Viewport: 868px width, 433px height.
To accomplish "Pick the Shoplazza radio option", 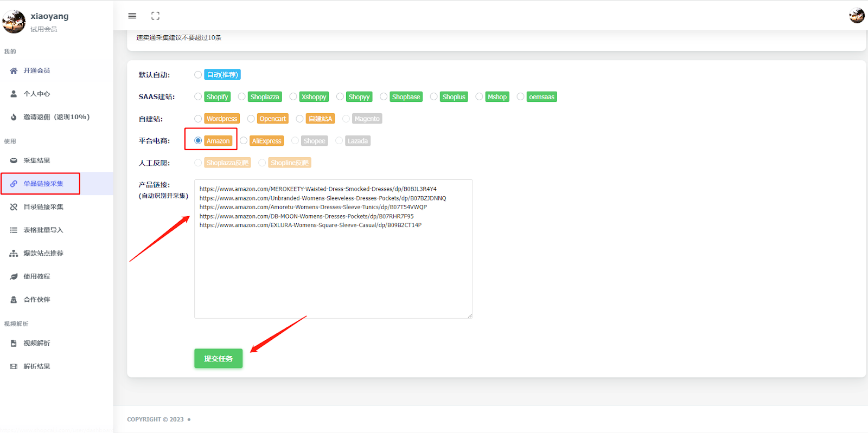I will (242, 97).
